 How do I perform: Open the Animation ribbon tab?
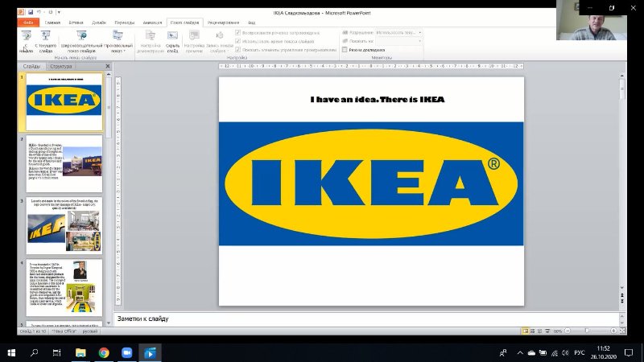(152, 23)
